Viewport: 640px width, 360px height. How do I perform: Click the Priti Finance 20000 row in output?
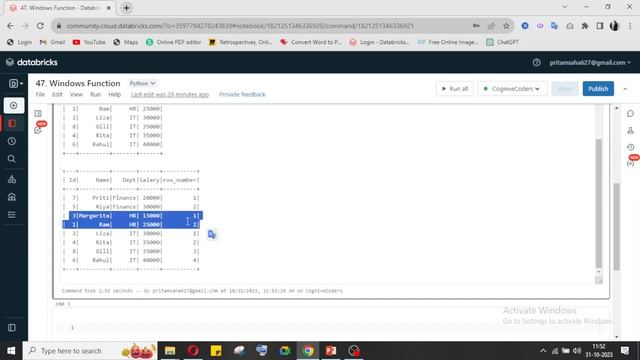131,198
